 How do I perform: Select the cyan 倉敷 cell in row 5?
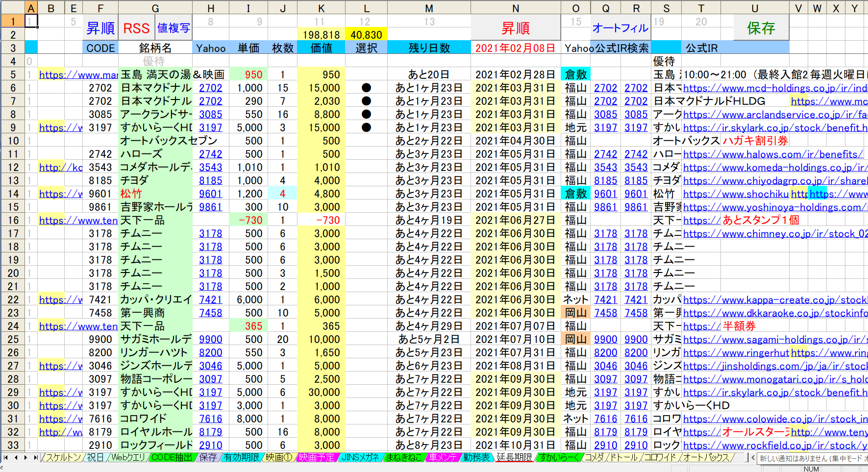575,75
